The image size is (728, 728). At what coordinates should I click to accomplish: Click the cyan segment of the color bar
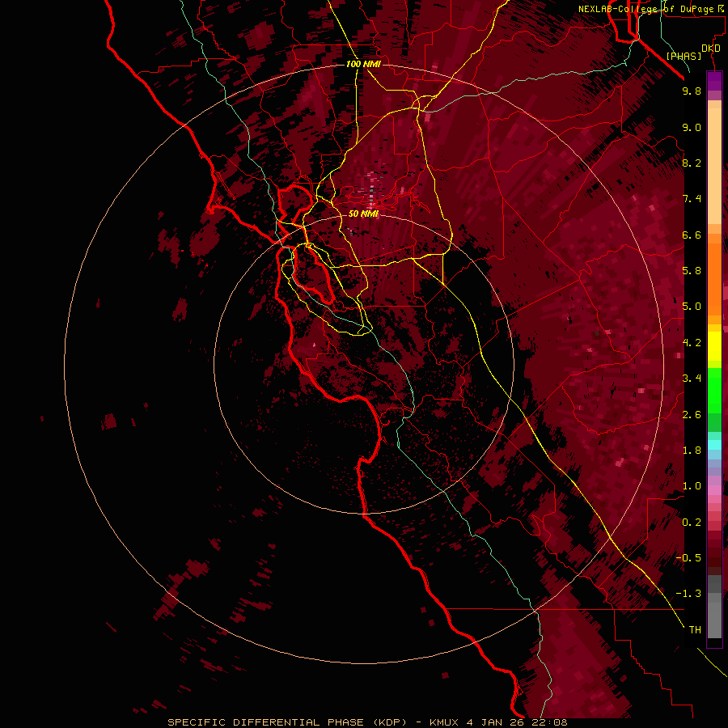[714, 445]
